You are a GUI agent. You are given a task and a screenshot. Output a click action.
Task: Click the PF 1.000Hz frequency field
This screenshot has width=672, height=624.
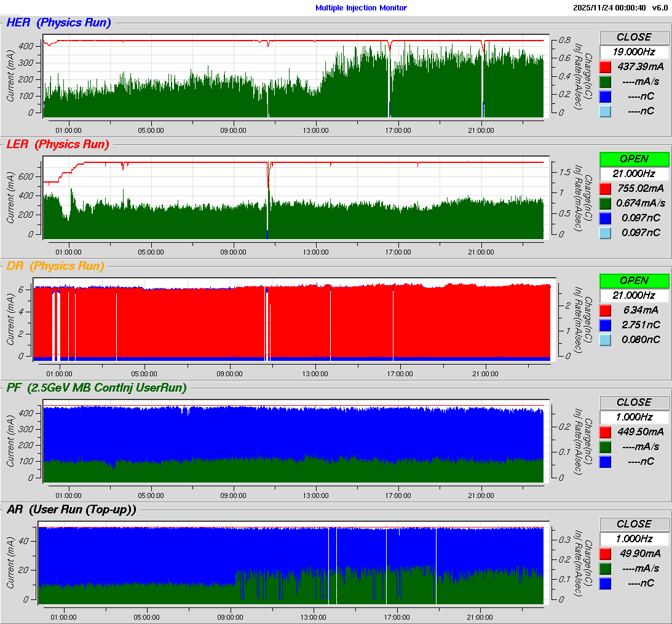(634, 417)
